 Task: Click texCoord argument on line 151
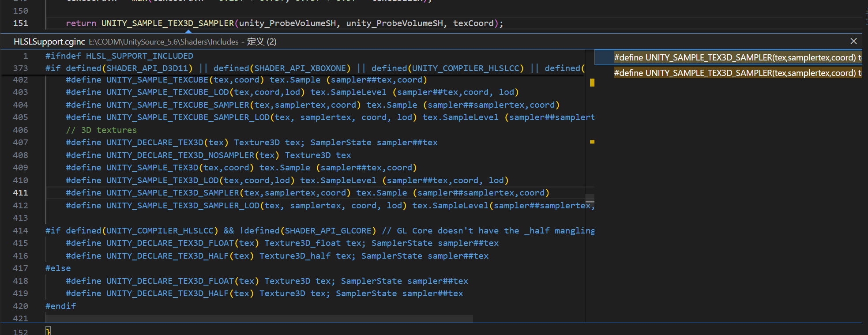tap(473, 23)
